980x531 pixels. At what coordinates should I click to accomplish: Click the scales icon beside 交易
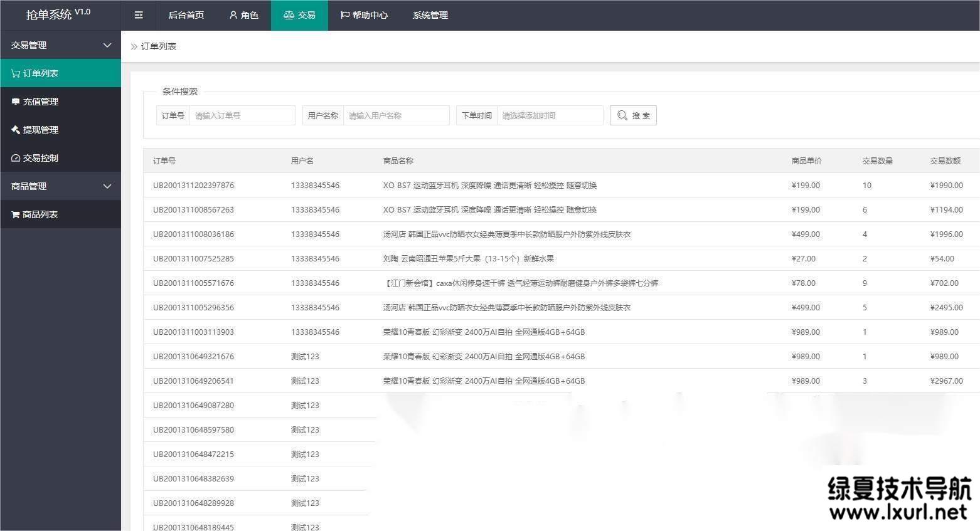(x=289, y=15)
